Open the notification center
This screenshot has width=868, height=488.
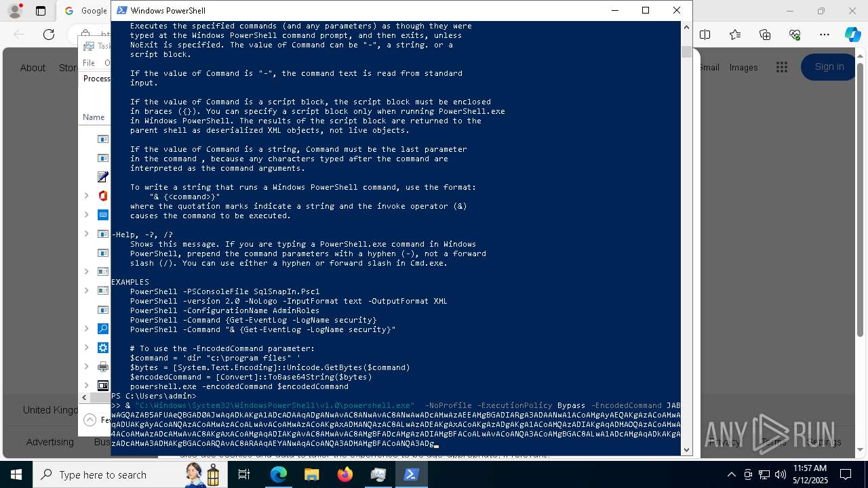click(x=846, y=474)
